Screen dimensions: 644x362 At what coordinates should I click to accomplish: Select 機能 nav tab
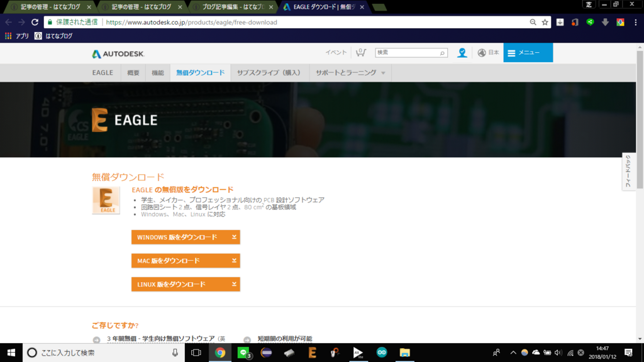pyautogui.click(x=158, y=73)
